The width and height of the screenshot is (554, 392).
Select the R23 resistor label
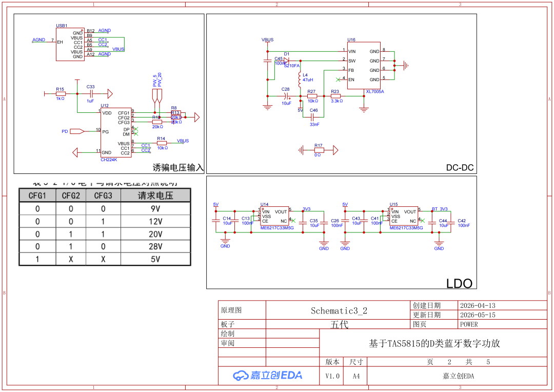[x=335, y=91]
